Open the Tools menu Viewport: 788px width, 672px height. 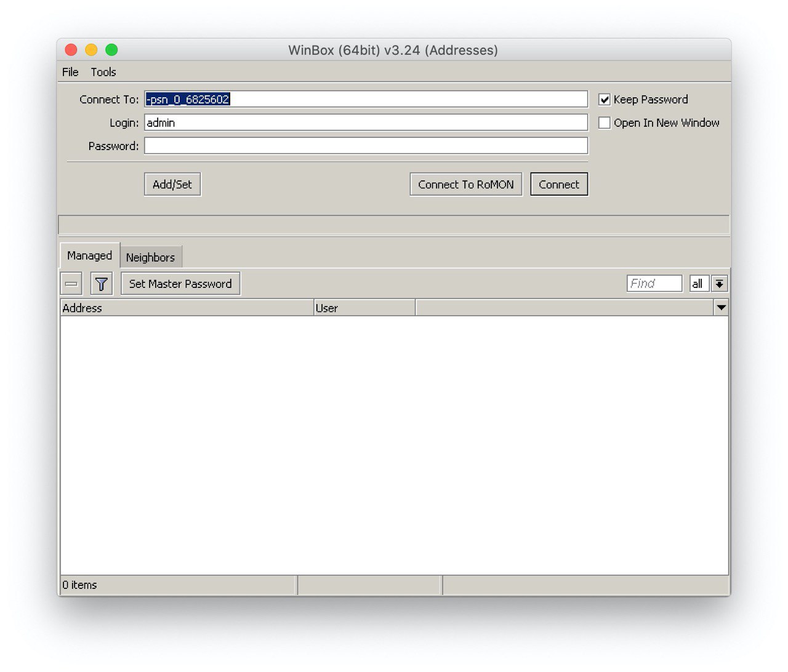coord(103,72)
